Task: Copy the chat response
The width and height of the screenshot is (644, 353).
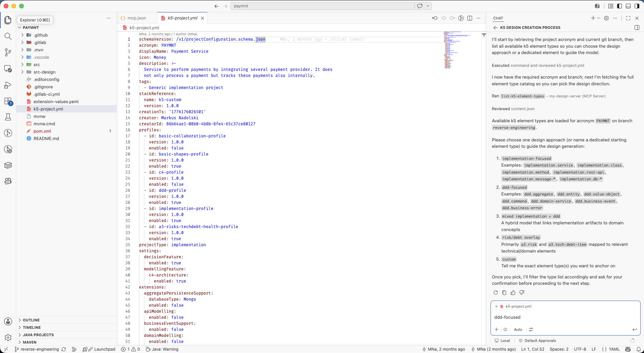Action: click(x=504, y=293)
